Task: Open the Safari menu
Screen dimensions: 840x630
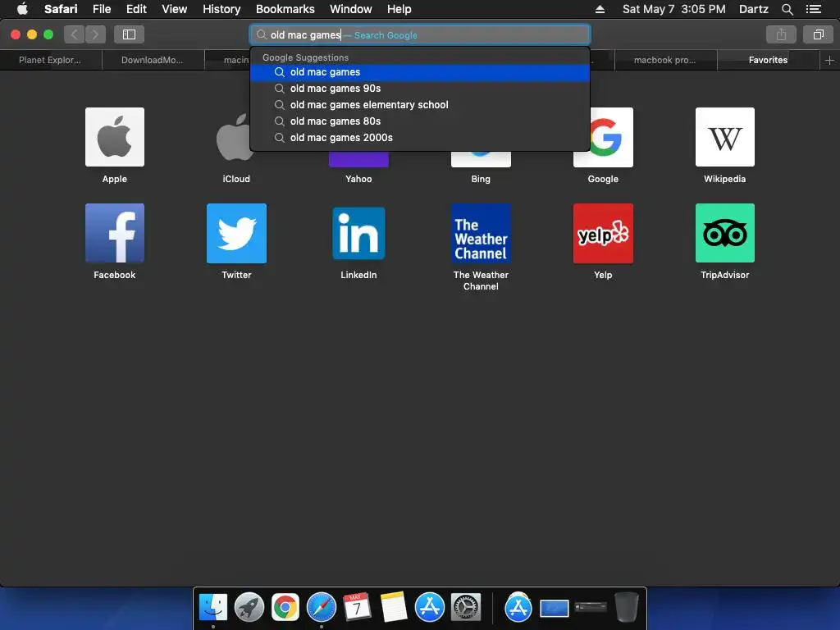Action: point(61,9)
